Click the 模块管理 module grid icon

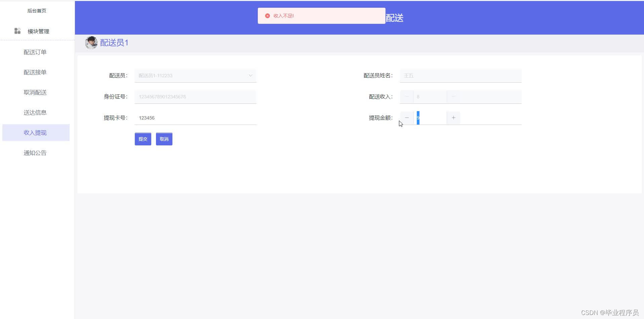click(x=17, y=31)
